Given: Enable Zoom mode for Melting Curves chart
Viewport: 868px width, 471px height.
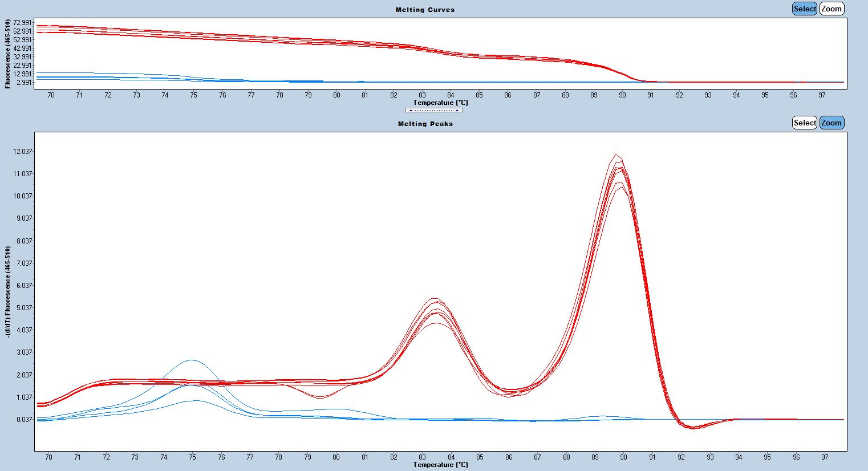Looking at the screenshot, I should [832, 9].
